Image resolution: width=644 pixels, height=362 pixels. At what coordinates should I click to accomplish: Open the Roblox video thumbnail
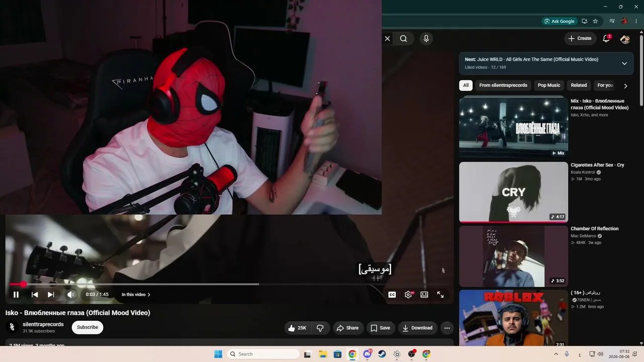(x=514, y=318)
